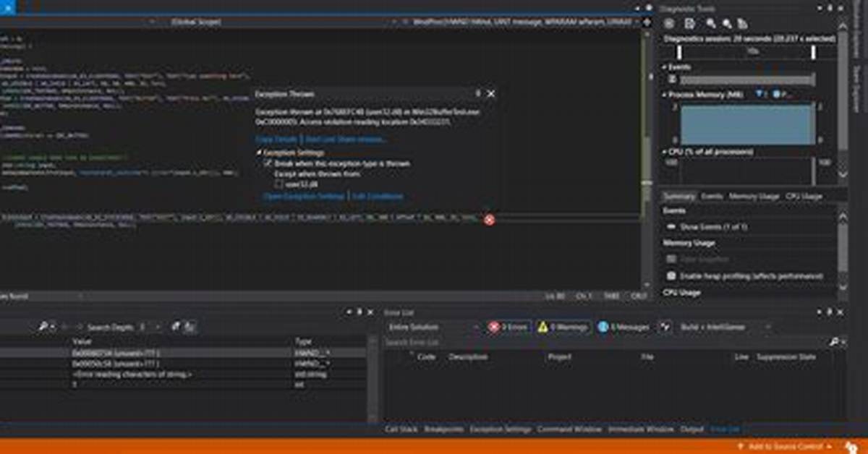The width and height of the screenshot is (868, 454).
Task: Click the Edit Conditions link
Action: [x=378, y=196]
